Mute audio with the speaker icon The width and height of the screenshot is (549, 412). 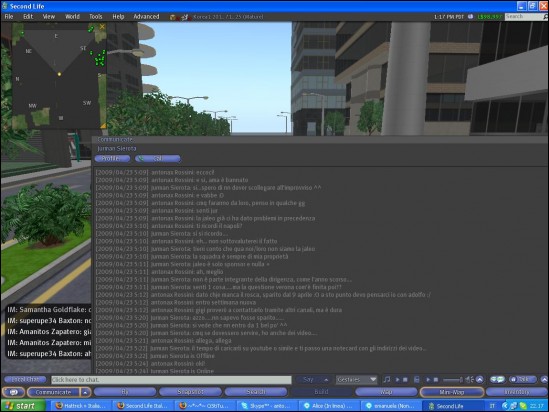click(469, 379)
